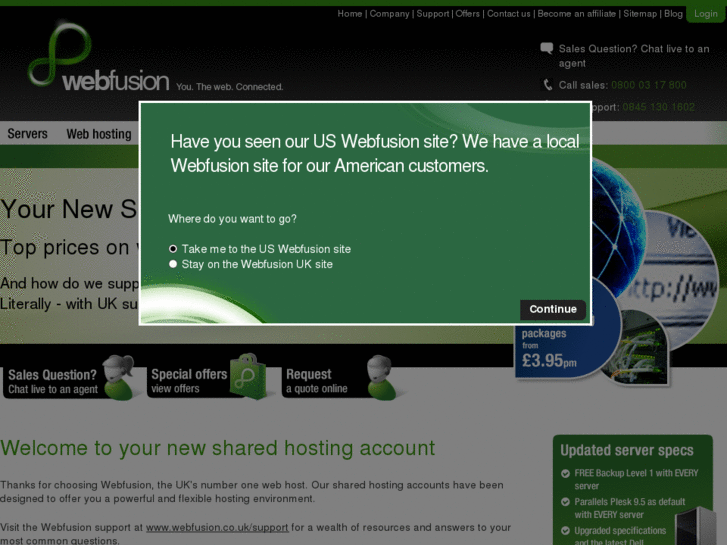Screen dimensions: 727x545
Task: Select Stay on the Webfusion UK site
Action: click(x=173, y=264)
